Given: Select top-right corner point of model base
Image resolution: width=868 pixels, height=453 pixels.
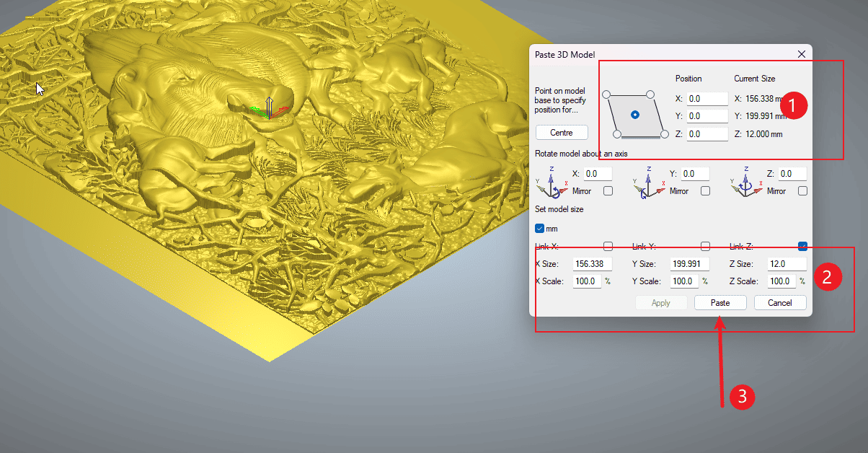Looking at the screenshot, I should tap(650, 94).
